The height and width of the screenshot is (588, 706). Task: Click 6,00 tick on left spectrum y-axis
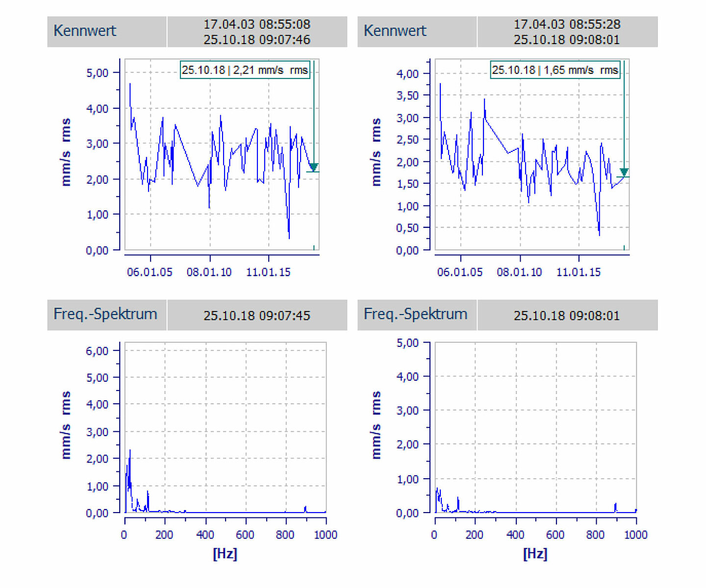(98, 351)
